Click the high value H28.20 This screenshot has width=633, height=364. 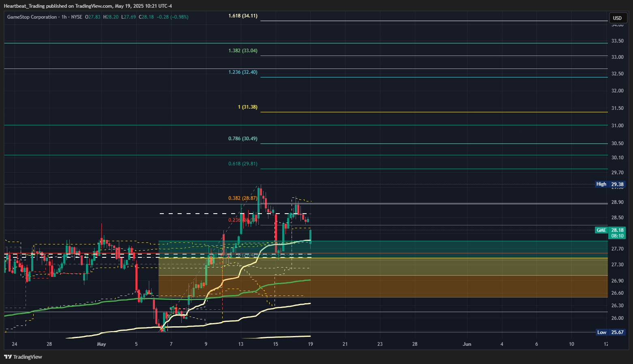point(111,17)
